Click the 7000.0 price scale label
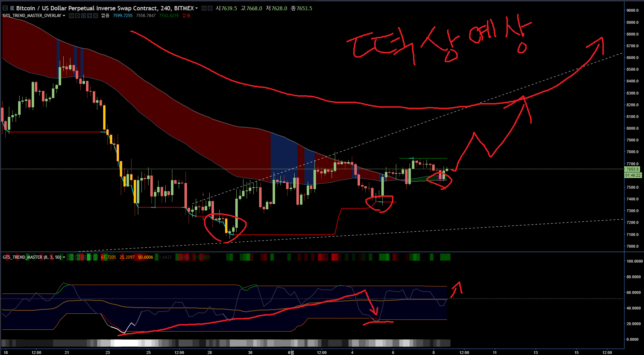This screenshot has width=644, height=355. pos(633,246)
